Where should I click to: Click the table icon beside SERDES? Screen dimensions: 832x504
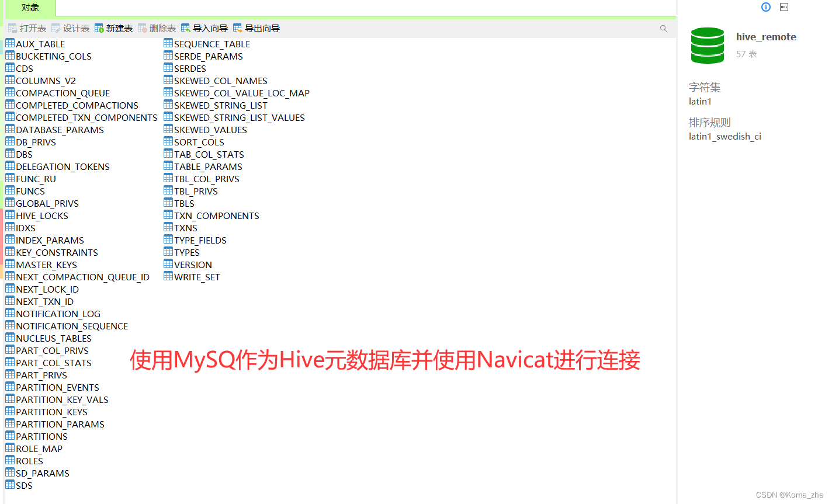[x=168, y=68]
